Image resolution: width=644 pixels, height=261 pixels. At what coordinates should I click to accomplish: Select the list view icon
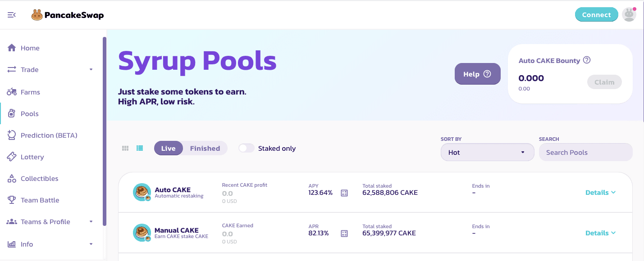point(140,148)
